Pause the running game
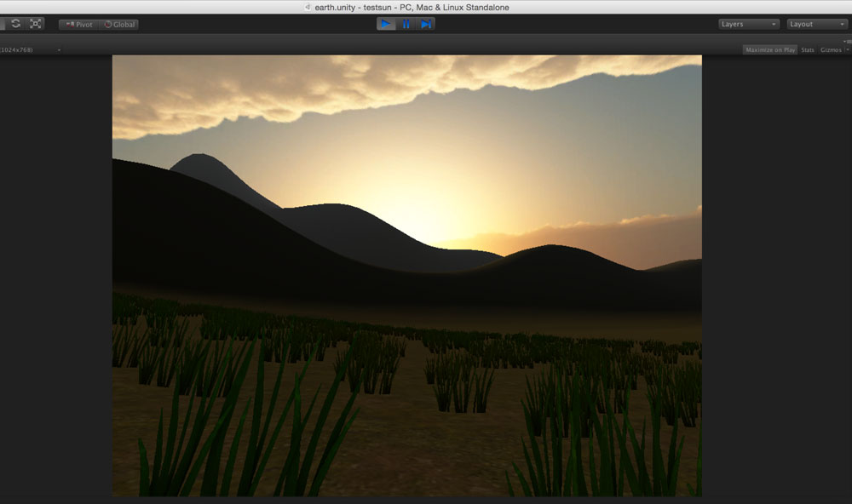 coord(406,24)
